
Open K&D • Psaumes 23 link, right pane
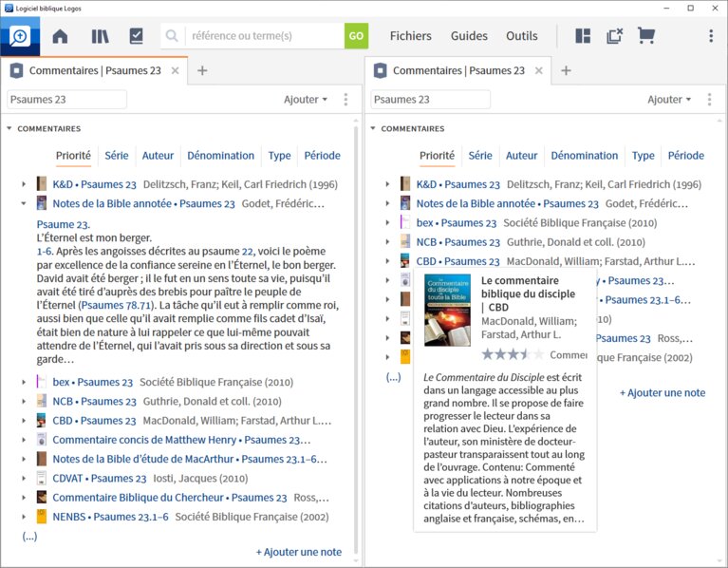[x=457, y=184]
